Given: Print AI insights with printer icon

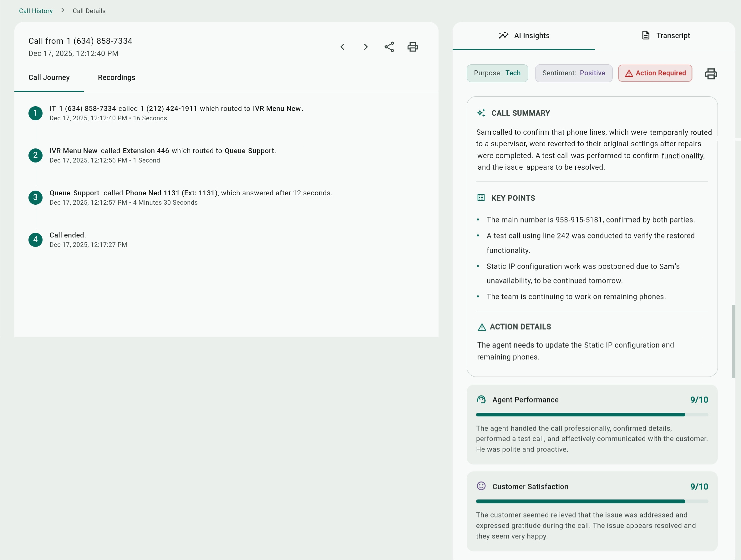Looking at the screenshot, I should pyautogui.click(x=711, y=73).
